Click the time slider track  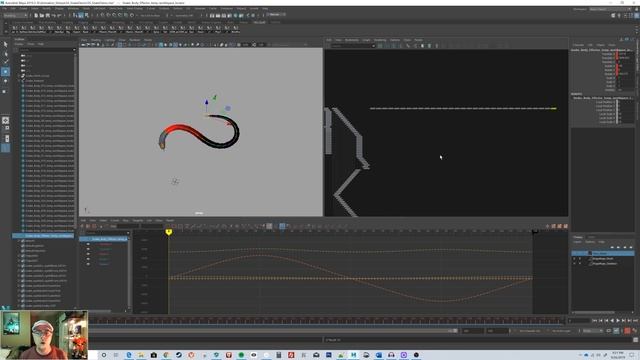(x=327, y=321)
